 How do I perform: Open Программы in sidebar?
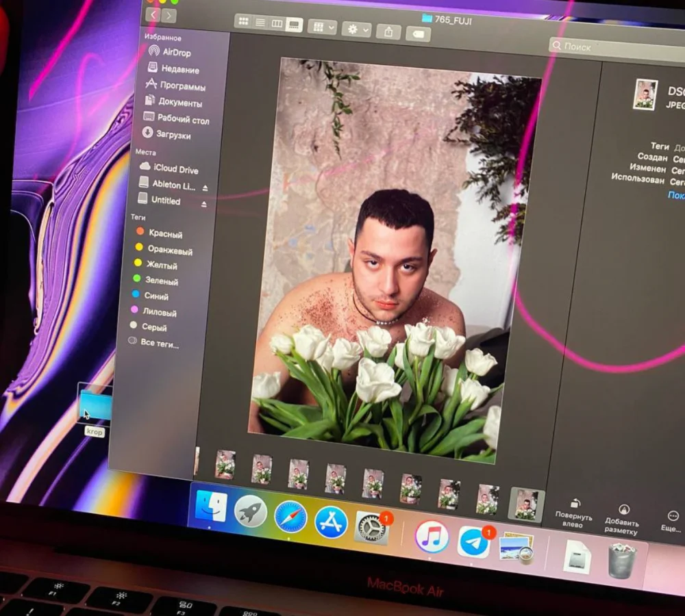[x=175, y=85]
